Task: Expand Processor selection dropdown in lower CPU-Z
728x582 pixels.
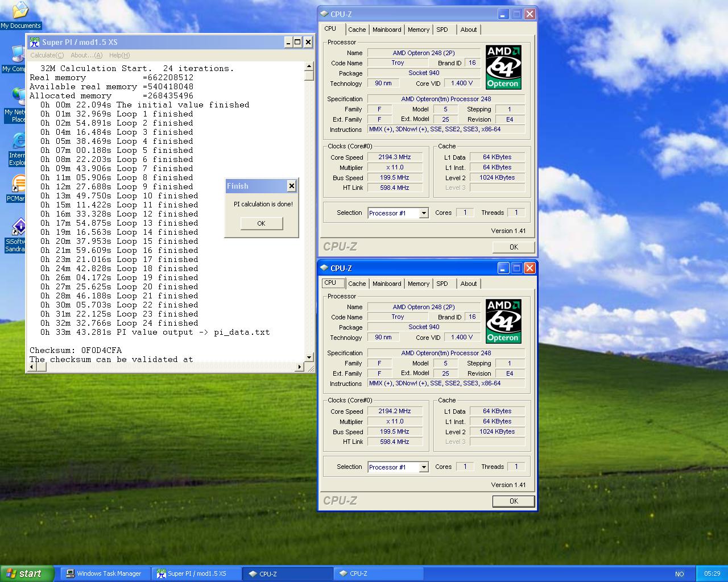Action: pyautogui.click(x=423, y=467)
